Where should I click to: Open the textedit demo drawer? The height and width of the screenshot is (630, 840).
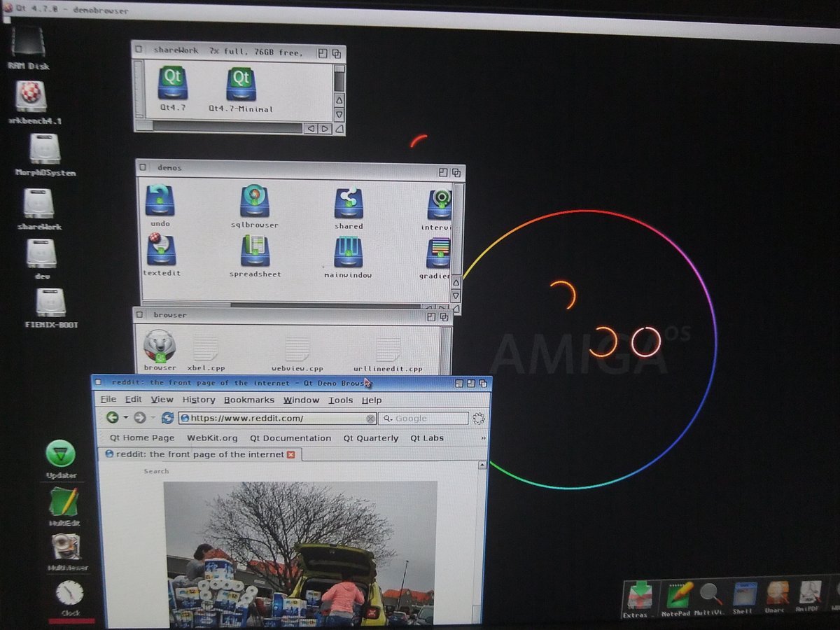(x=162, y=250)
